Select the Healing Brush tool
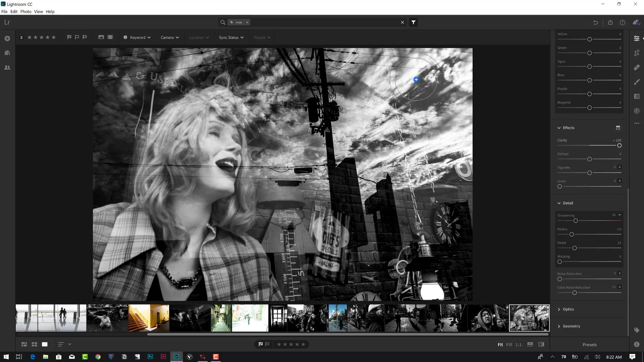The width and height of the screenshot is (644, 362). (637, 67)
